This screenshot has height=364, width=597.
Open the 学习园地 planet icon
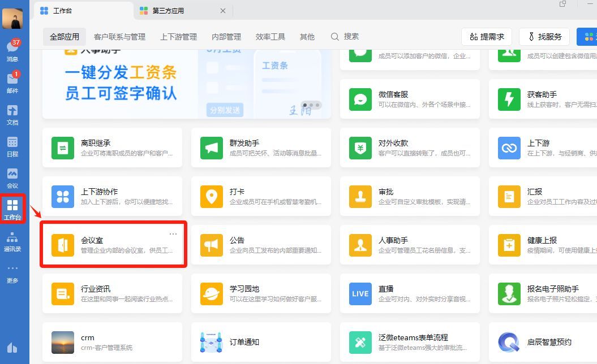(212, 294)
